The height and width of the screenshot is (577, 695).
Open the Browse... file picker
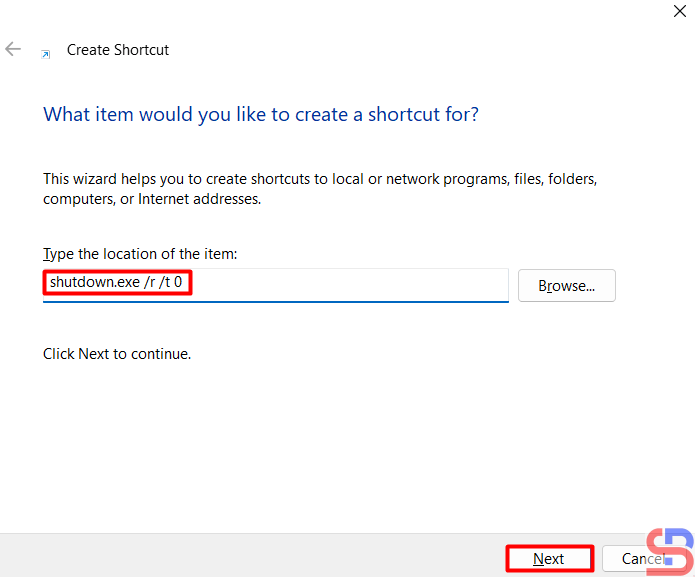coord(566,286)
